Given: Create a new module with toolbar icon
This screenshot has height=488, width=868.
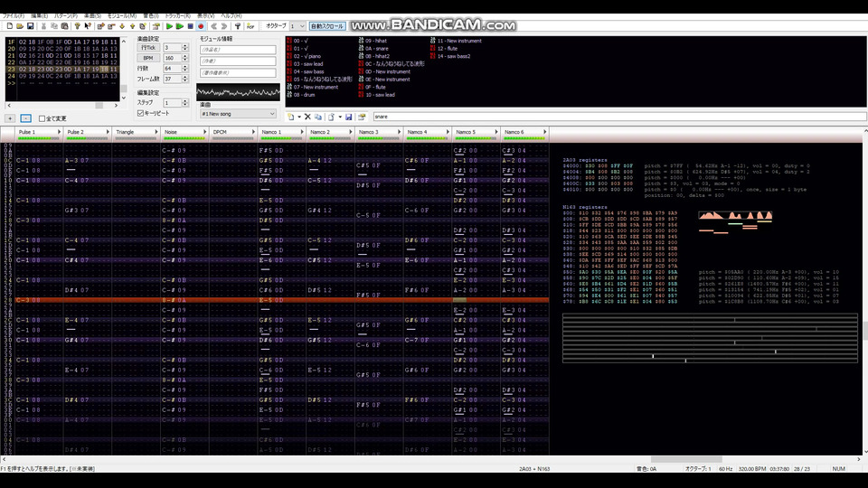Looking at the screenshot, I should [9, 26].
